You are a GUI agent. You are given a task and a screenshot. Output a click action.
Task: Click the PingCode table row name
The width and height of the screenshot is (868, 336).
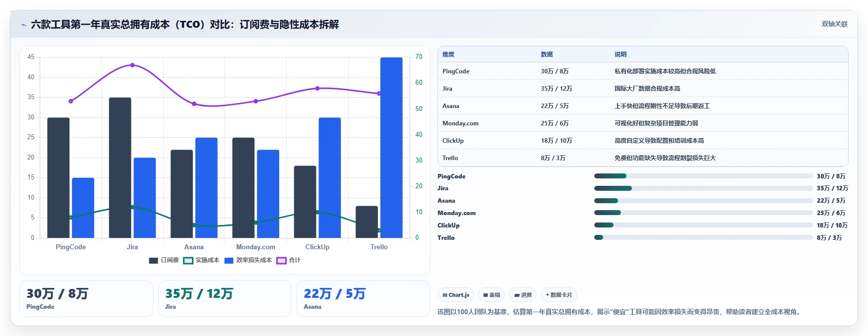point(456,71)
